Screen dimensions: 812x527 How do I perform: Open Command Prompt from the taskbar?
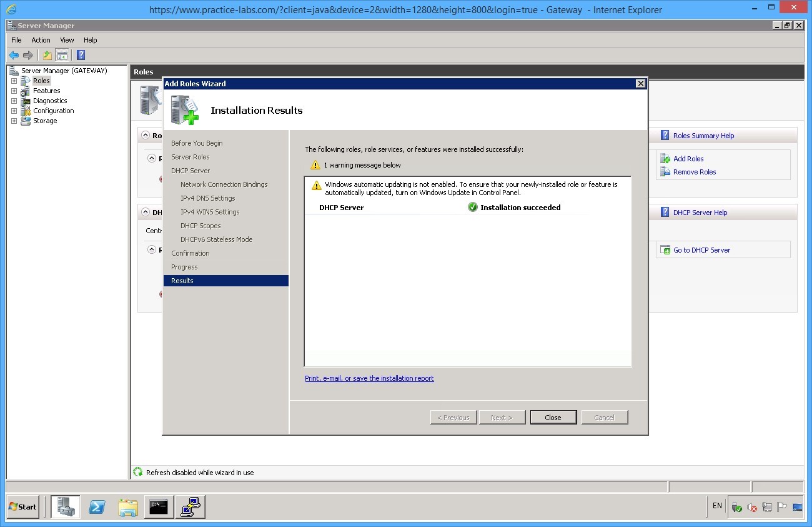[x=159, y=507]
